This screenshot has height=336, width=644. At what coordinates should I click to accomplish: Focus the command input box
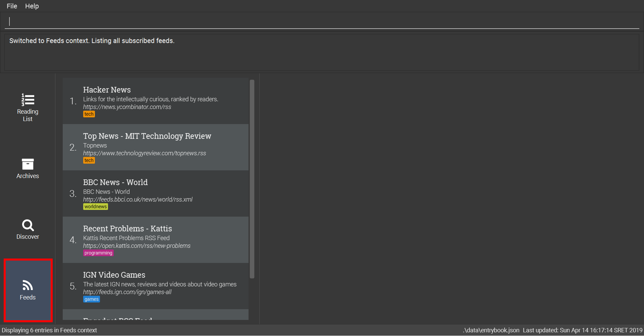pyautogui.click(x=322, y=21)
